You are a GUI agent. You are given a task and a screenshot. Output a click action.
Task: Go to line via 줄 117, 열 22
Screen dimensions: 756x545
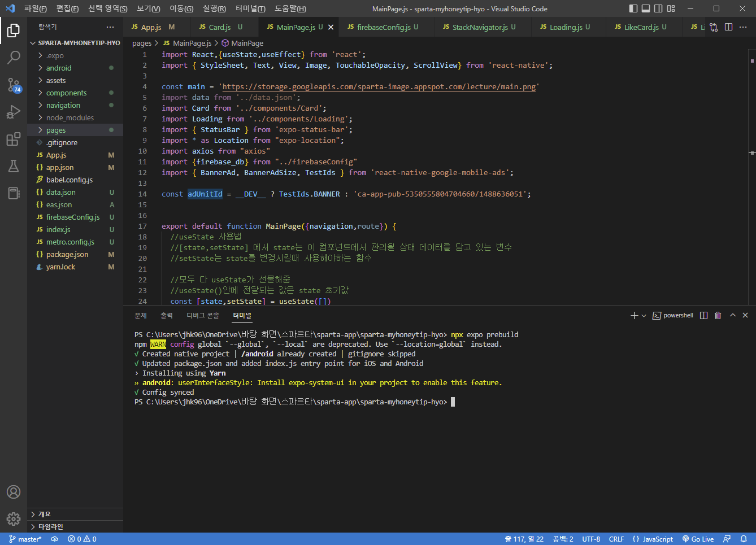[x=524, y=539]
